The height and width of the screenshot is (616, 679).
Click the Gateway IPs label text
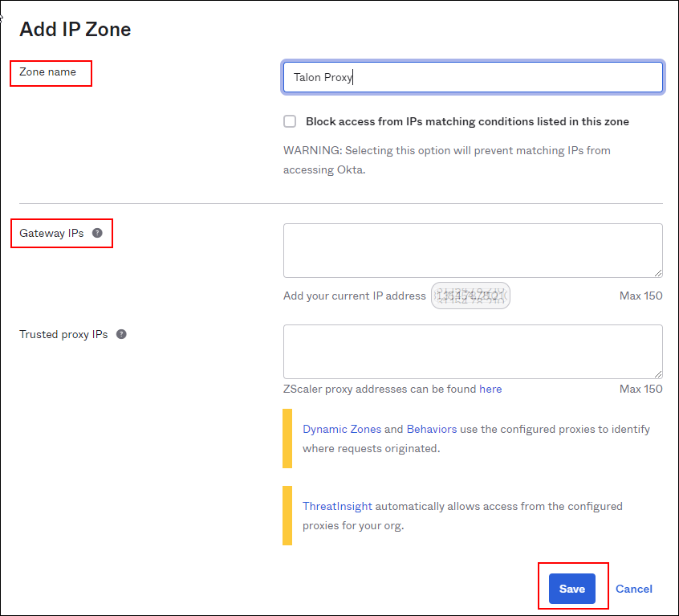[x=51, y=233]
